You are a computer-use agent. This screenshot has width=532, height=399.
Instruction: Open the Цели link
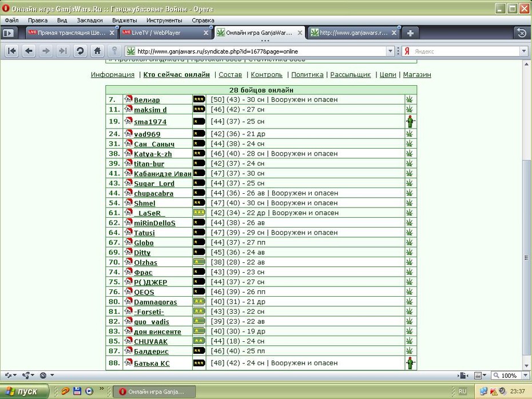(388, 74)
